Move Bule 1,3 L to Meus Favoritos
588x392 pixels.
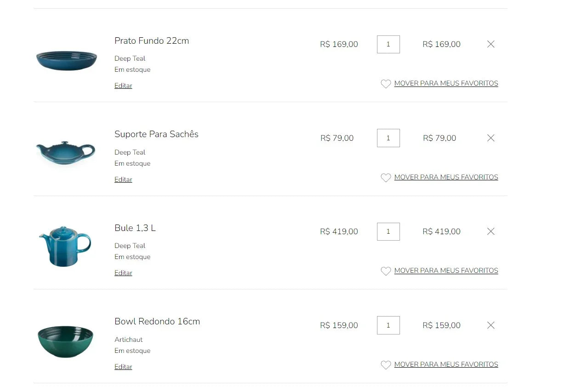click(446, 271)
